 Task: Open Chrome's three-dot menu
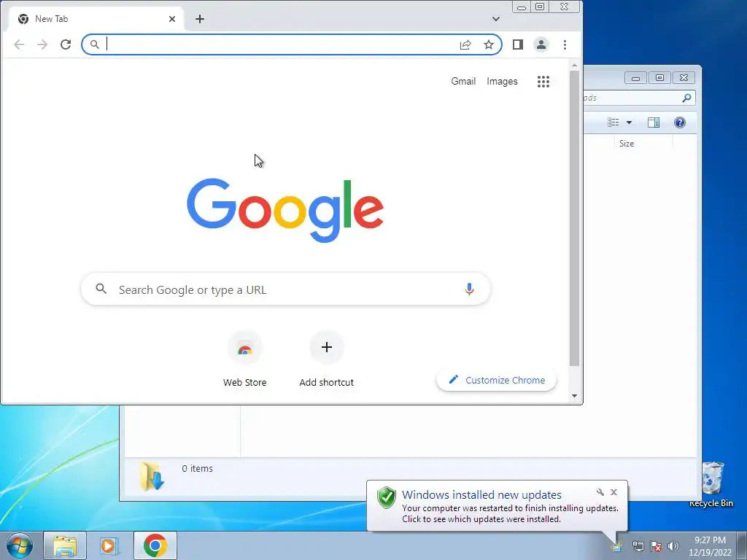tap(565, 44)
